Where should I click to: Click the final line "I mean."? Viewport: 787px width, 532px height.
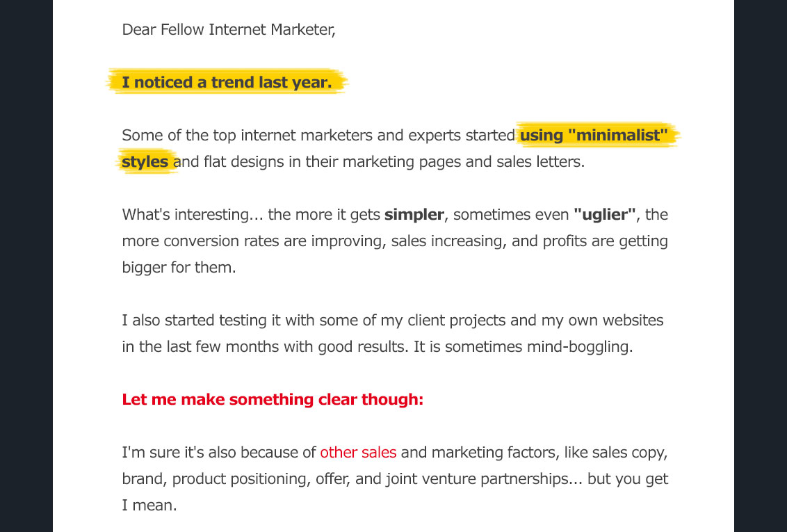coord(149,506)
